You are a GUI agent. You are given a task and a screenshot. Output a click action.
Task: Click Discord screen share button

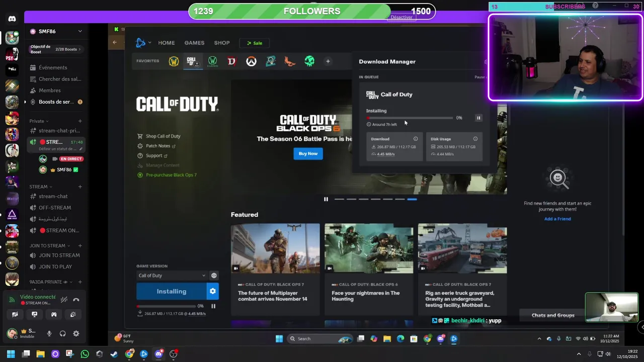(x=34, y=314)
